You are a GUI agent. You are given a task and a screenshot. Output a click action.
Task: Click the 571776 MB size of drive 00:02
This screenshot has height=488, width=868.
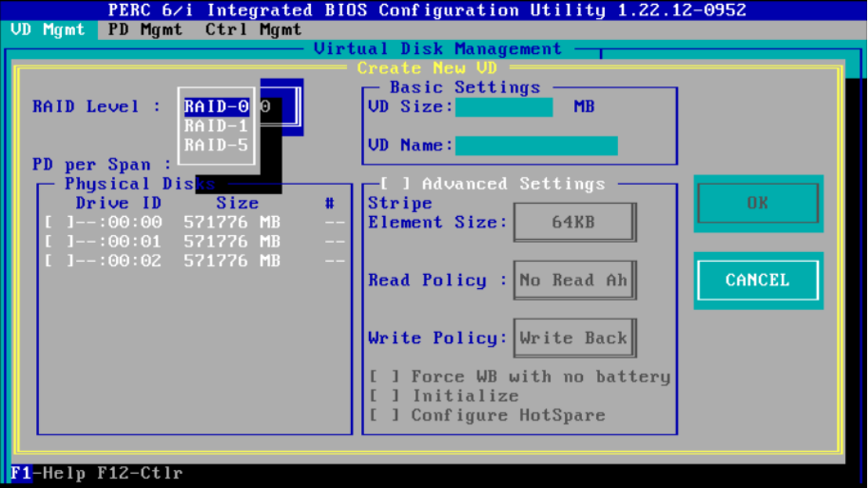[x=232, y=261]
